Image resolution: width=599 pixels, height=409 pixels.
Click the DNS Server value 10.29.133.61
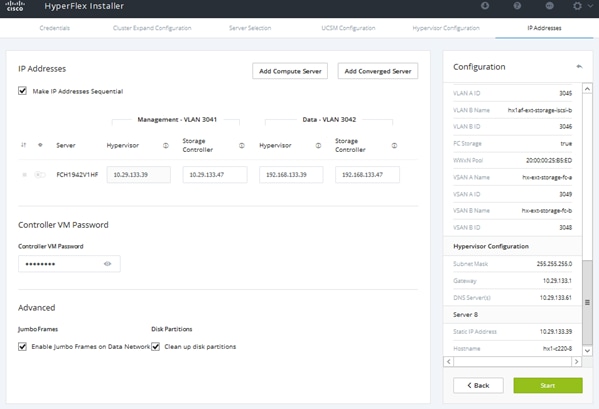556,297
